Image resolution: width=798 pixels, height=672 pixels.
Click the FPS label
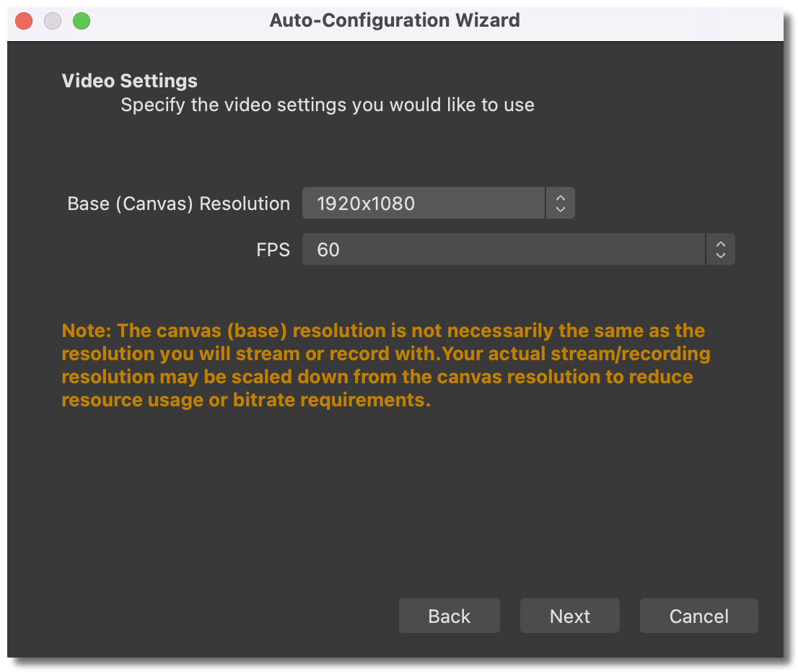tap(273, 250)
